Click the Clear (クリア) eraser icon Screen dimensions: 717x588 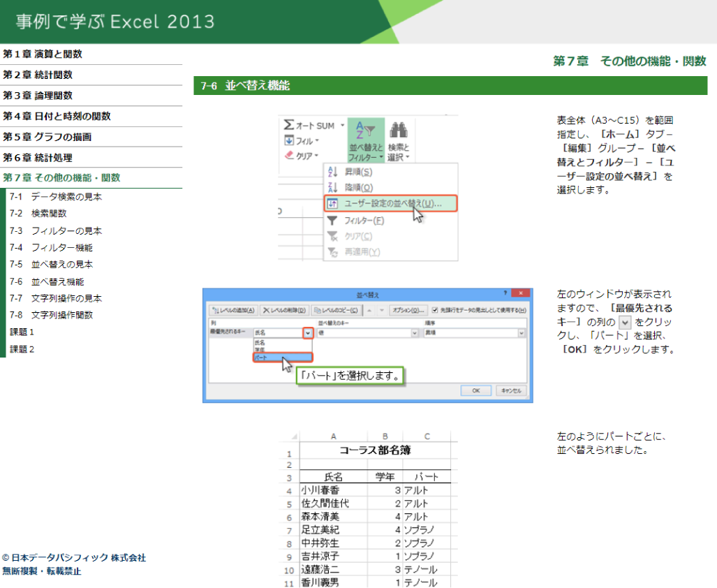289,156
